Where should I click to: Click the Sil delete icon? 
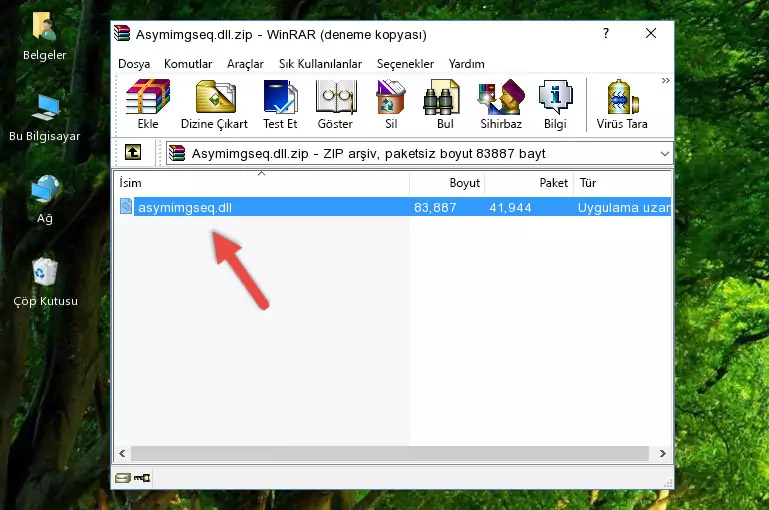tap(391, 104)
